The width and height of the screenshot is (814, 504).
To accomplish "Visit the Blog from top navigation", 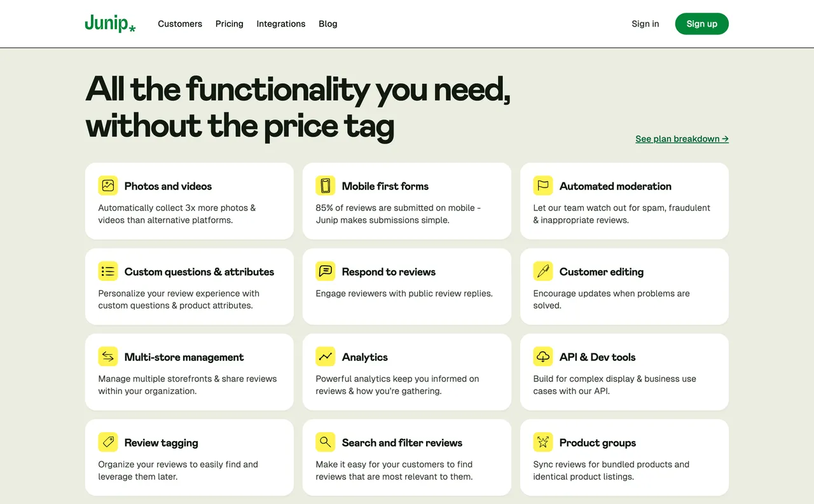I will 328,24.
